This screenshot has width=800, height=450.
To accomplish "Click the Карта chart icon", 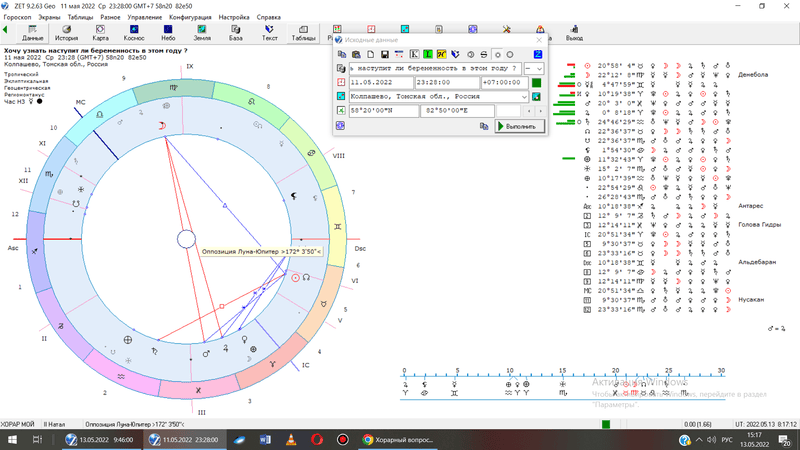I will click(x=100, y=32).
